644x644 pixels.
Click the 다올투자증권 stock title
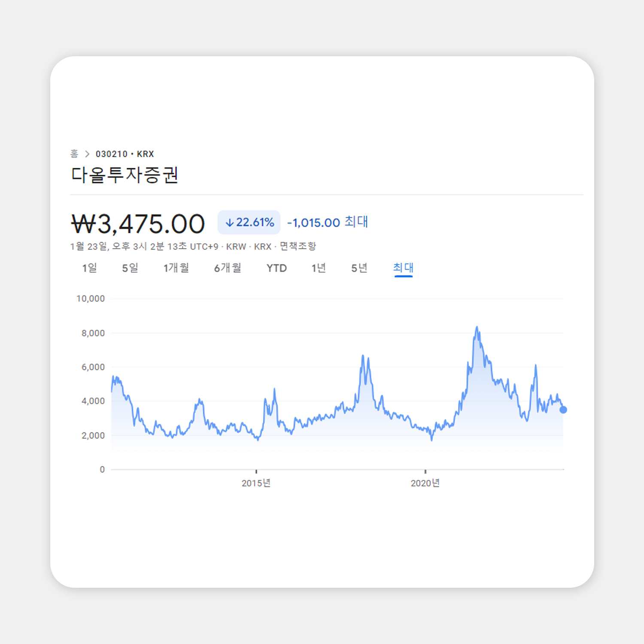coord(125,175)
